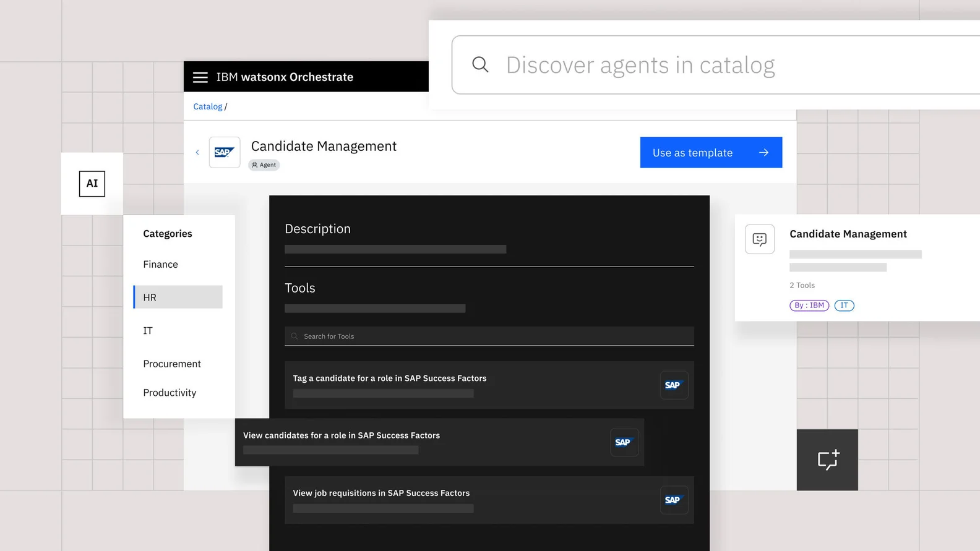Go back using the left chevron
This screenshot has height=551, width=980.
[197, 152]
